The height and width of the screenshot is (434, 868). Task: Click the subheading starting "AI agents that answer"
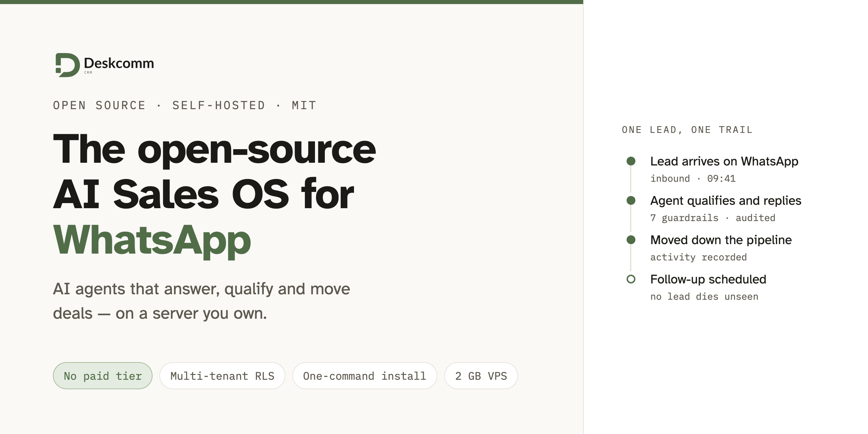(202, 301)
